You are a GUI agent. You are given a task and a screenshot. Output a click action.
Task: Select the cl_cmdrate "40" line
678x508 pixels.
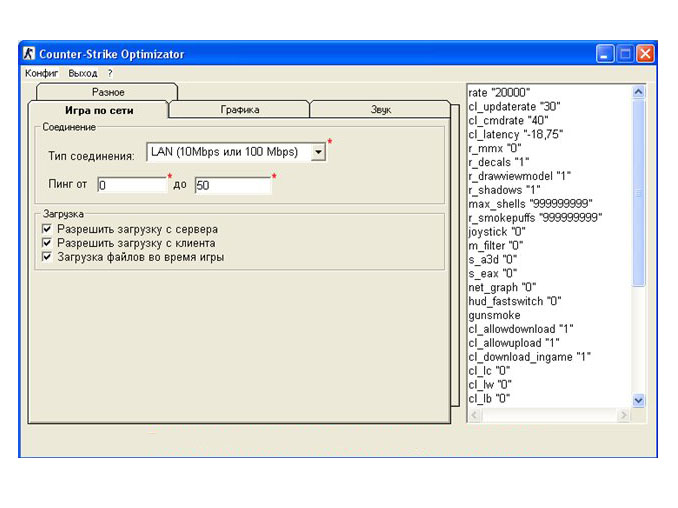coord(508,120)
